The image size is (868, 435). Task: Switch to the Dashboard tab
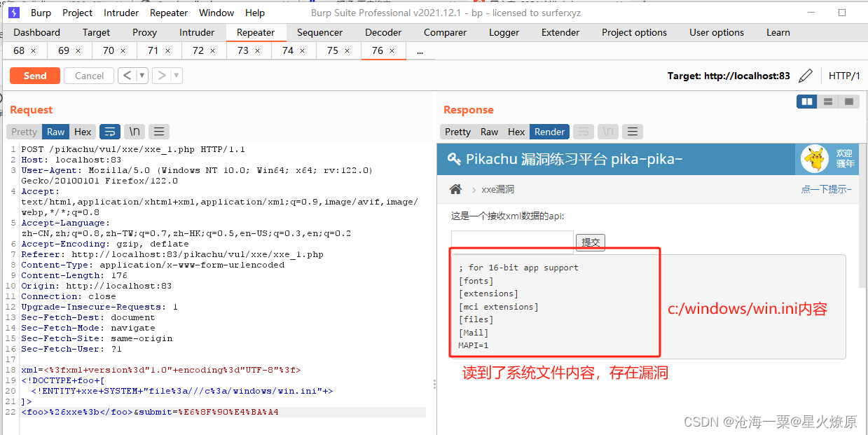coord(36,32)
